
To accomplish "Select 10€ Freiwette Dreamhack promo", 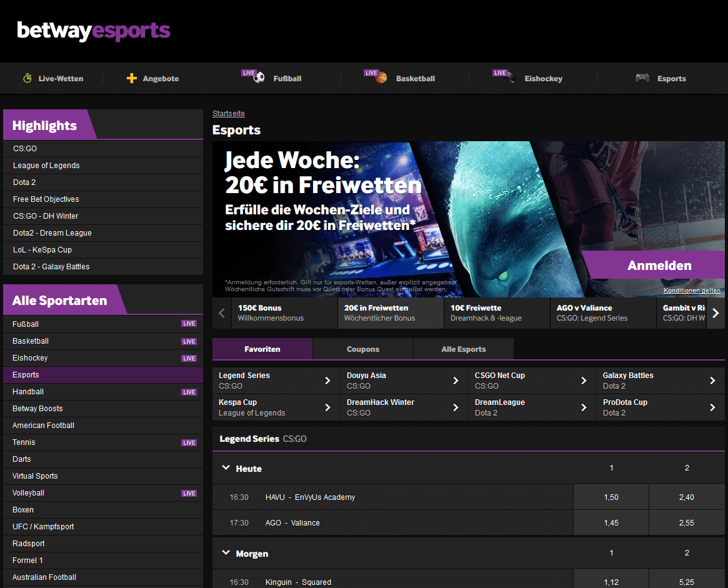I will click(497, 313).
